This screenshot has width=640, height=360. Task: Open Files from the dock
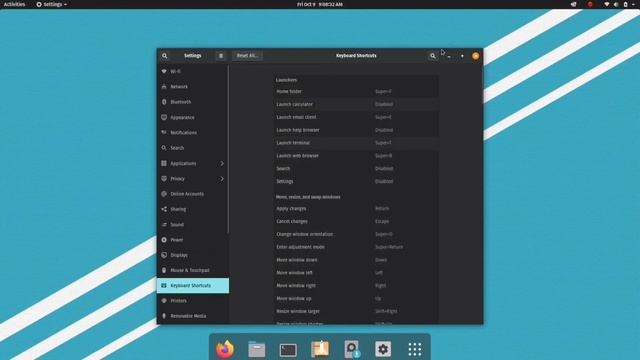click(257, 349)
